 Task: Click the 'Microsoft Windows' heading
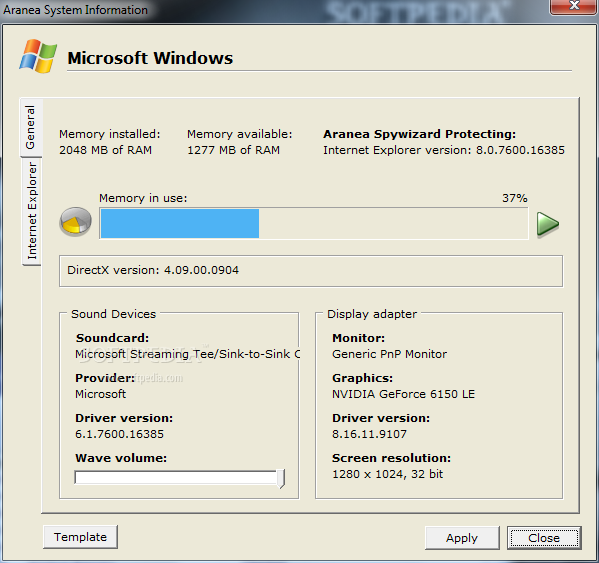(150, 58)
